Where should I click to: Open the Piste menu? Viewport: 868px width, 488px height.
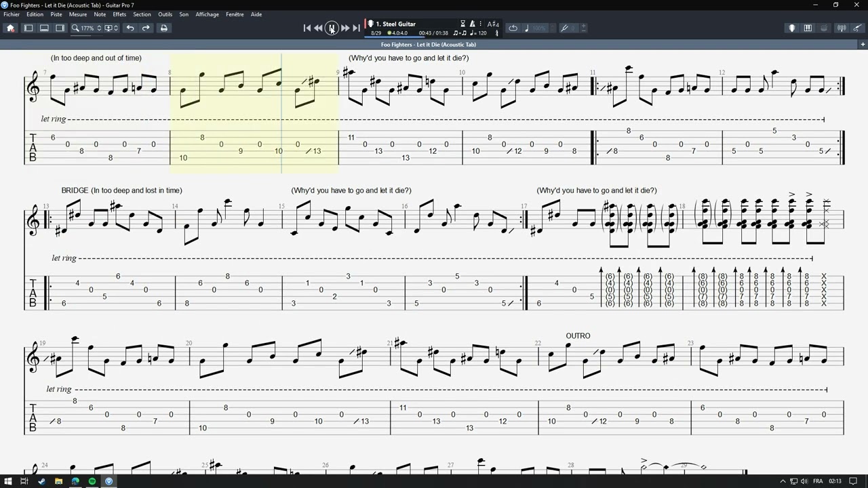click(56, 14)
